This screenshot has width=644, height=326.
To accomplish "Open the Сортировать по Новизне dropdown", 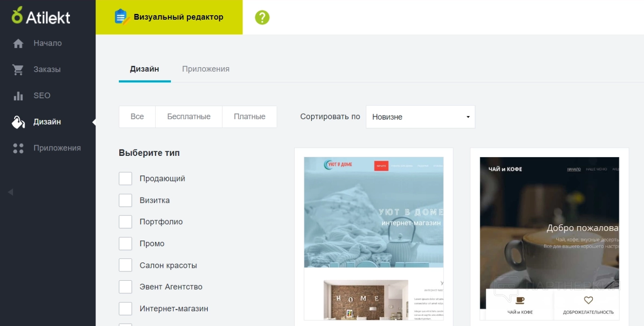I will (x=420, y=117).
